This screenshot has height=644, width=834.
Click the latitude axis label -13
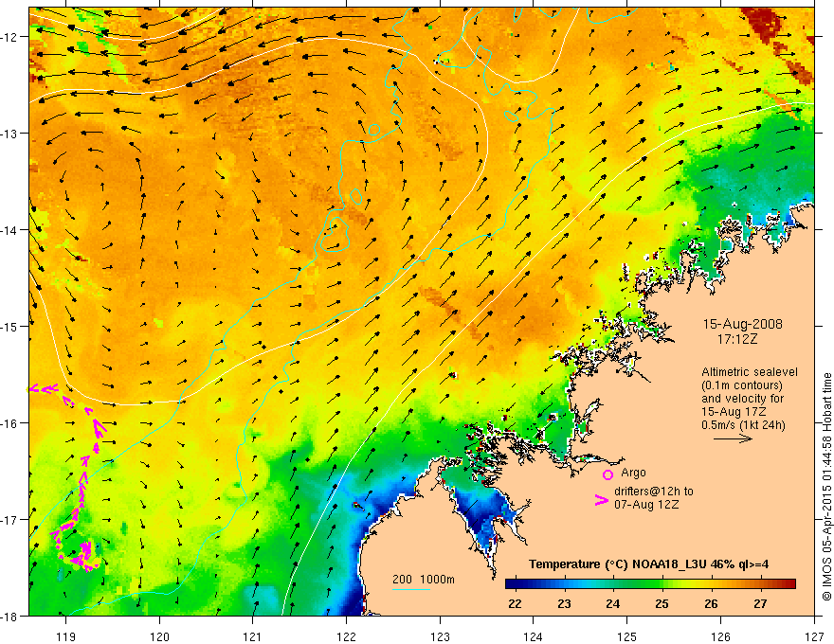pyautogui.click(x=9, y=134)
